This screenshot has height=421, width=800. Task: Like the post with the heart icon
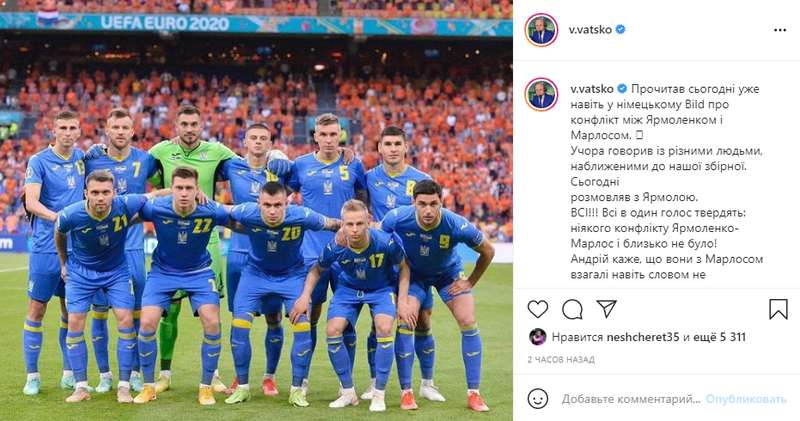point(538,309)
